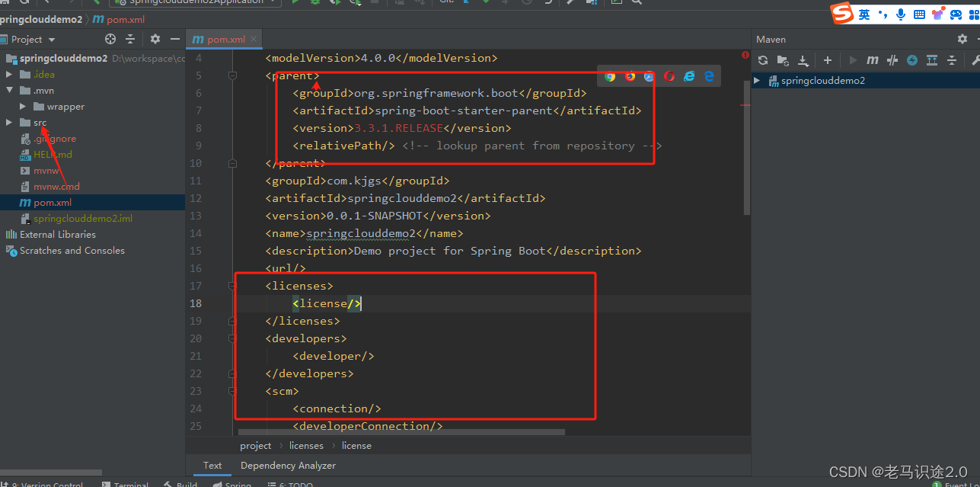Open Sogou skin shirt icon
Image resolution: width=980 pixels, height=487 pixels.
(x=938, y=14)
